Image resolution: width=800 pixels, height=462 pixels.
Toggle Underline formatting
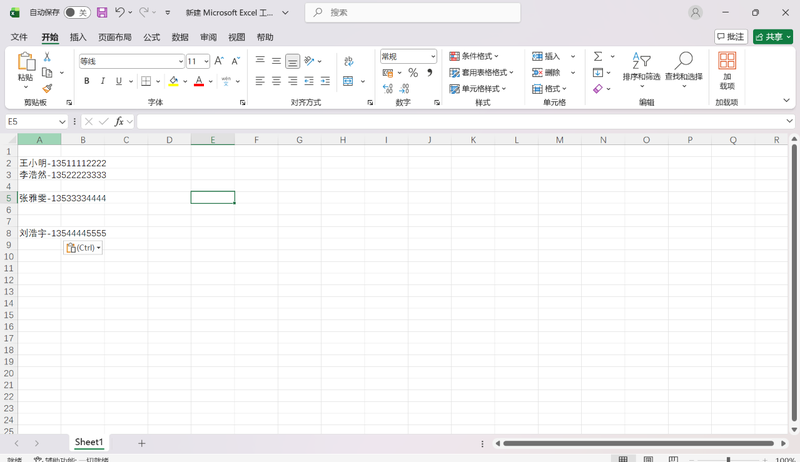(118, 81)
